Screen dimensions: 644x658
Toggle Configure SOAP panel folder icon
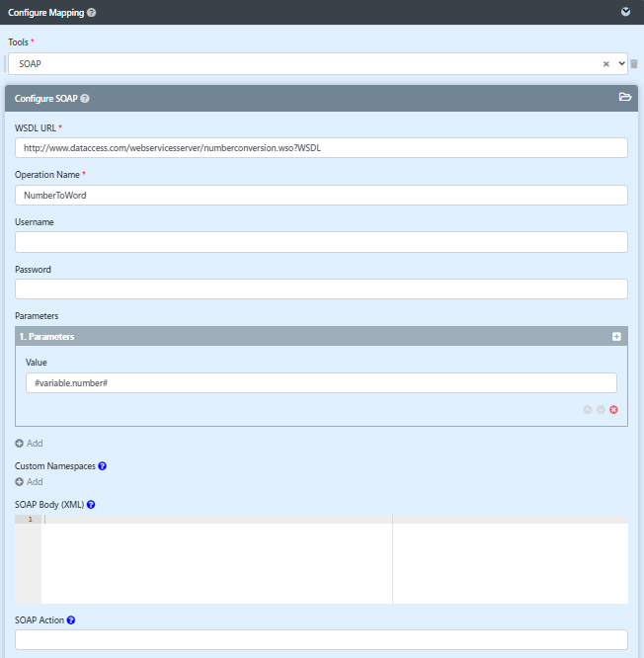pyautogui.click(x=624, y=98)
